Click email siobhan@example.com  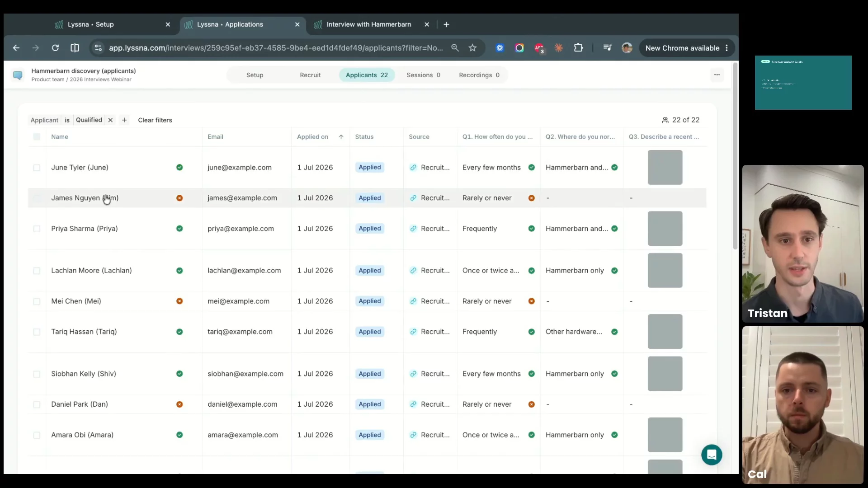[245, 374]
